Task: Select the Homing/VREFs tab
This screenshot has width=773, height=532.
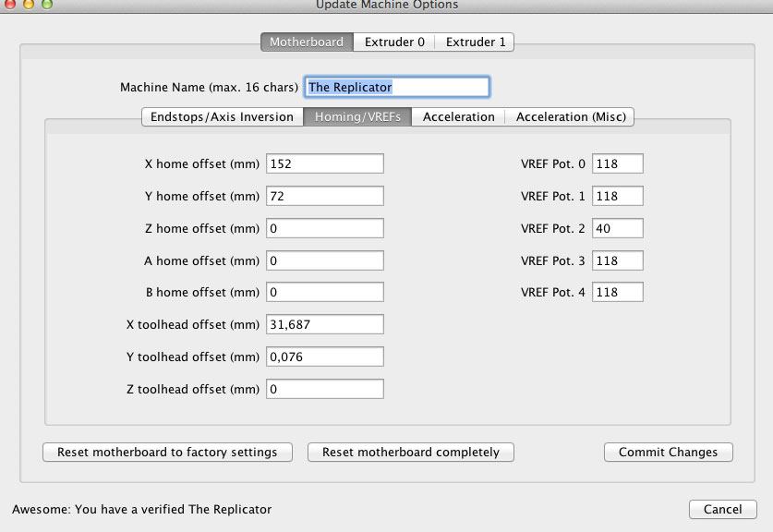Action: tap(357, 117)
